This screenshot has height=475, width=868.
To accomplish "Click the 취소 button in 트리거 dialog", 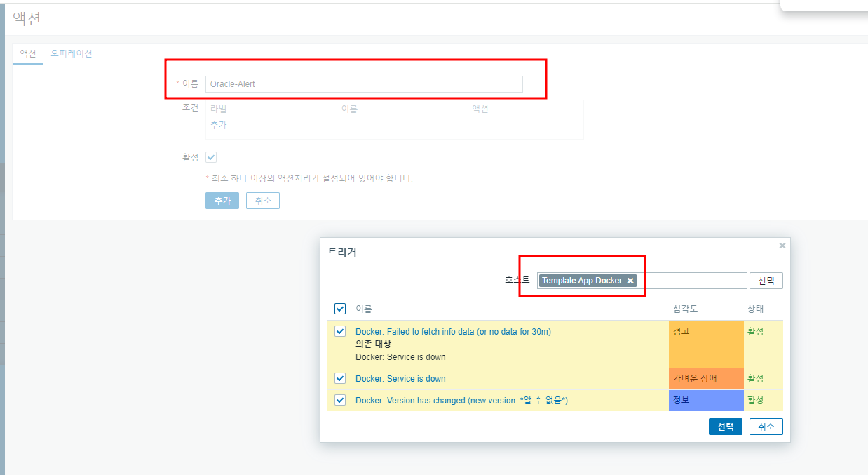I will (766, 427).
